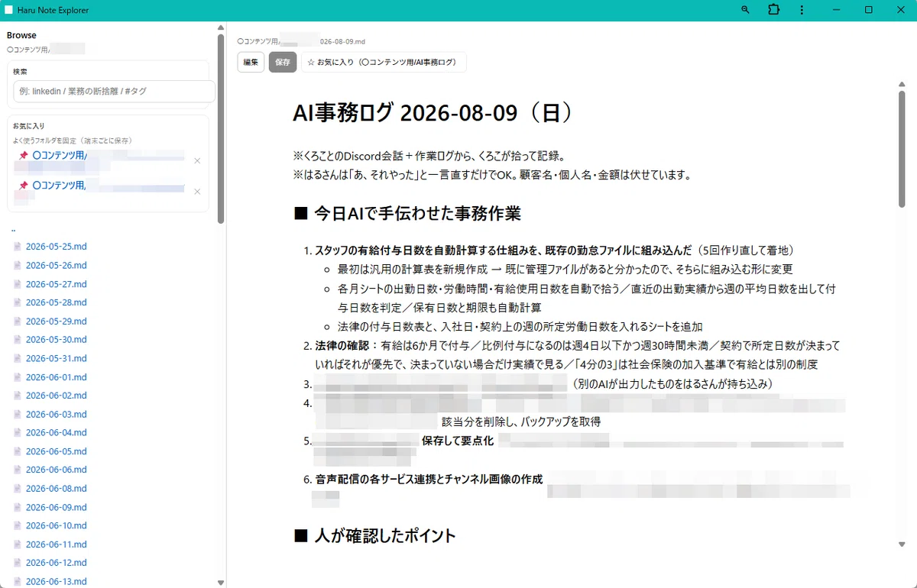
Task: Toggle the ☆ お気に入り favorite button
Action: coord(384,62)
